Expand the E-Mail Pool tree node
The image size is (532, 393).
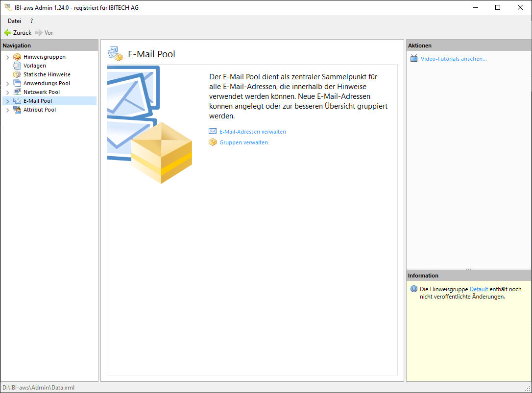(7, 101)
